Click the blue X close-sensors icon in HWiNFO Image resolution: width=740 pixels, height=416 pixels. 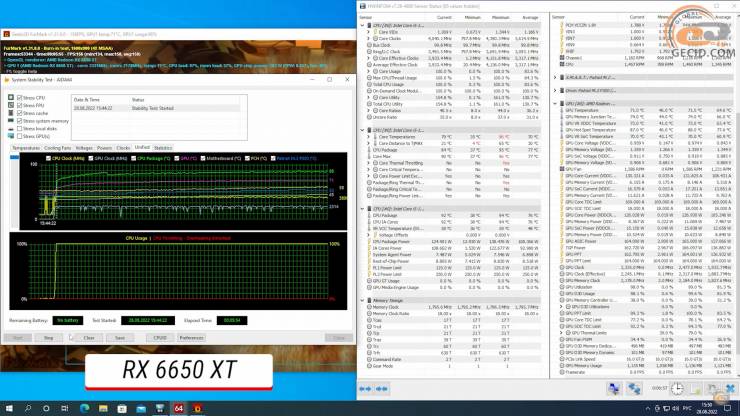tap(731, 389)
